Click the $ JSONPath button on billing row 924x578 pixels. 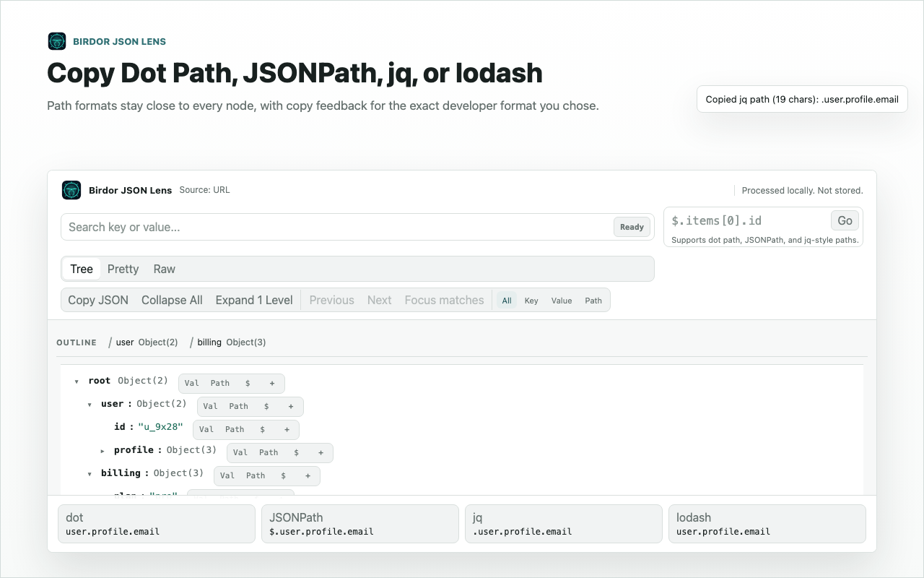coord(283,475)
